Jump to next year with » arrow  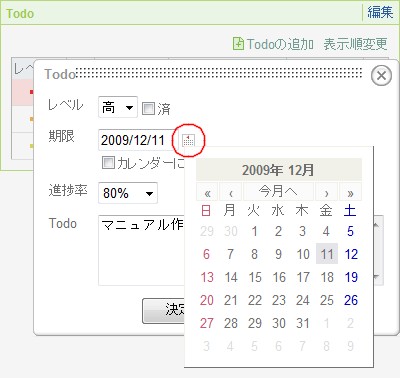click(x=350, y=192)
